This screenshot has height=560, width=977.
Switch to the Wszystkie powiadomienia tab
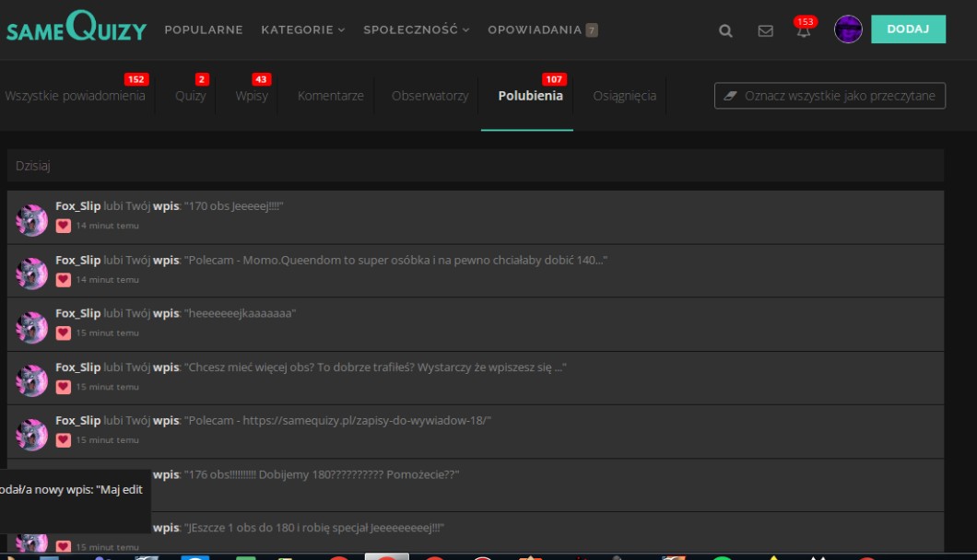tap(75, 96)
